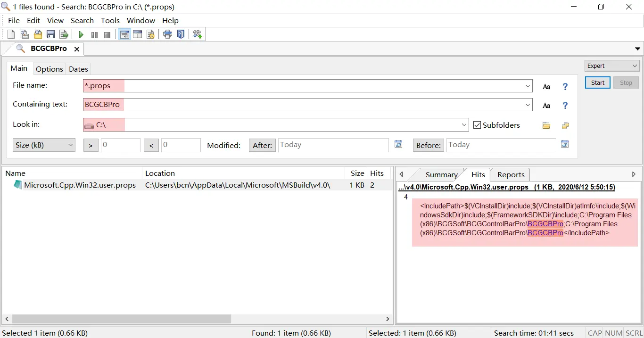Start a new search using the New document icon
The height and width of the screenshot is (338, 644).
[10, 33]
